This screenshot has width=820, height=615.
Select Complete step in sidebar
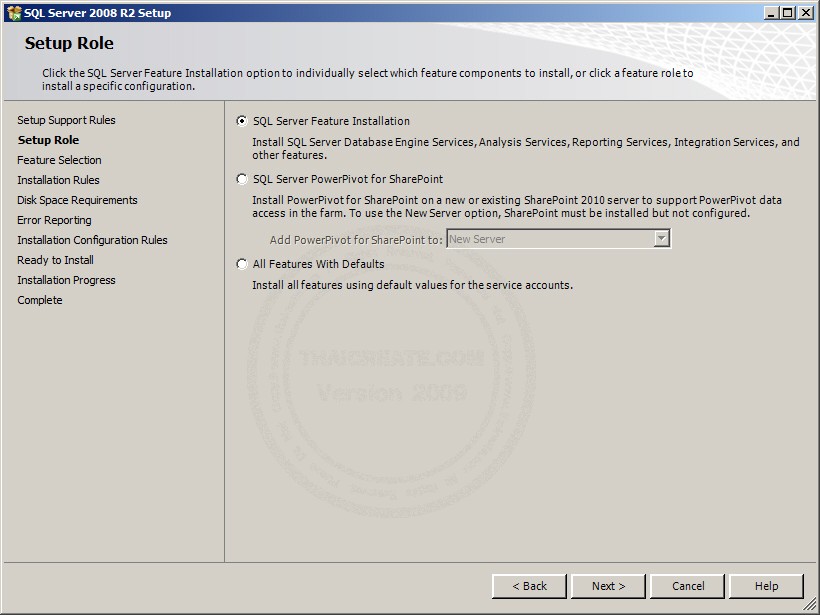point(40,300)
